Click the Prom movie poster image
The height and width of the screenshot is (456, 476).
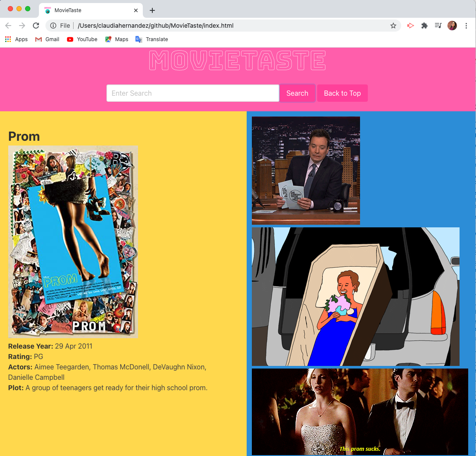click(73, 242)
